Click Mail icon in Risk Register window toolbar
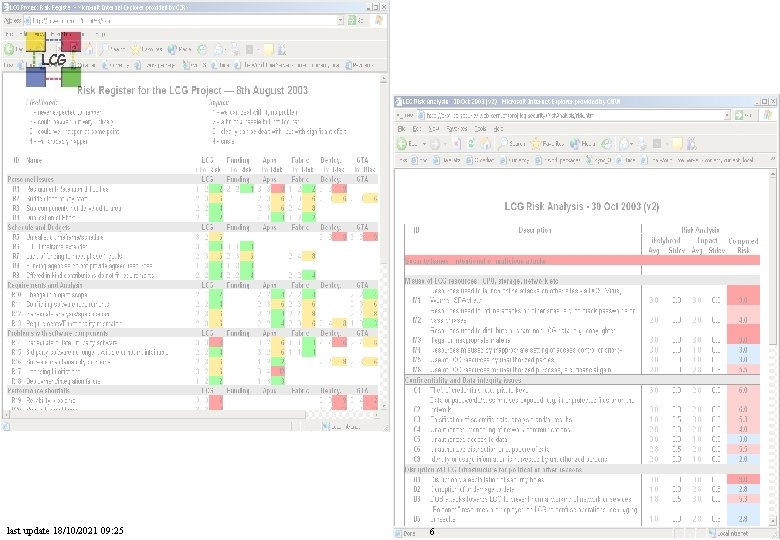This screenshot has width=780, height=540. tap(218, 50)
